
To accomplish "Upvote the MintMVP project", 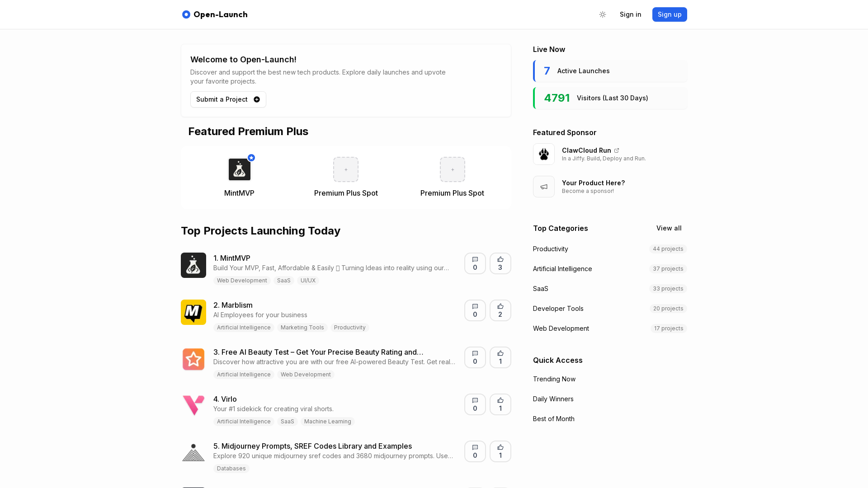I will tap(500, 263).
